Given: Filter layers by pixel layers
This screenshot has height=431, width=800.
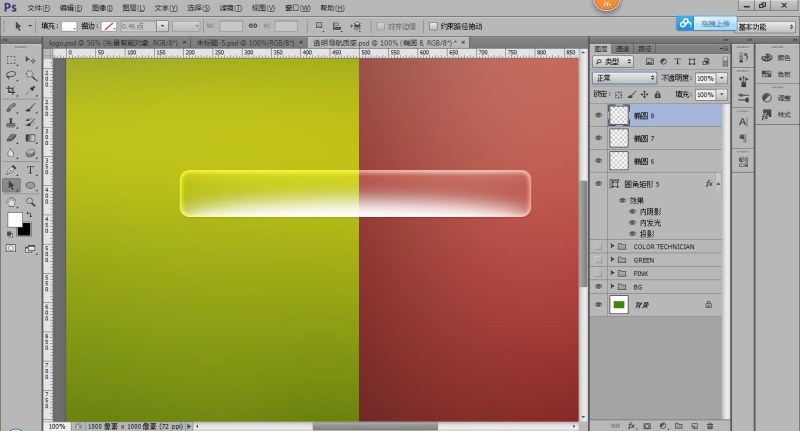Looking at the screenshot, I should tap(649, 62).
